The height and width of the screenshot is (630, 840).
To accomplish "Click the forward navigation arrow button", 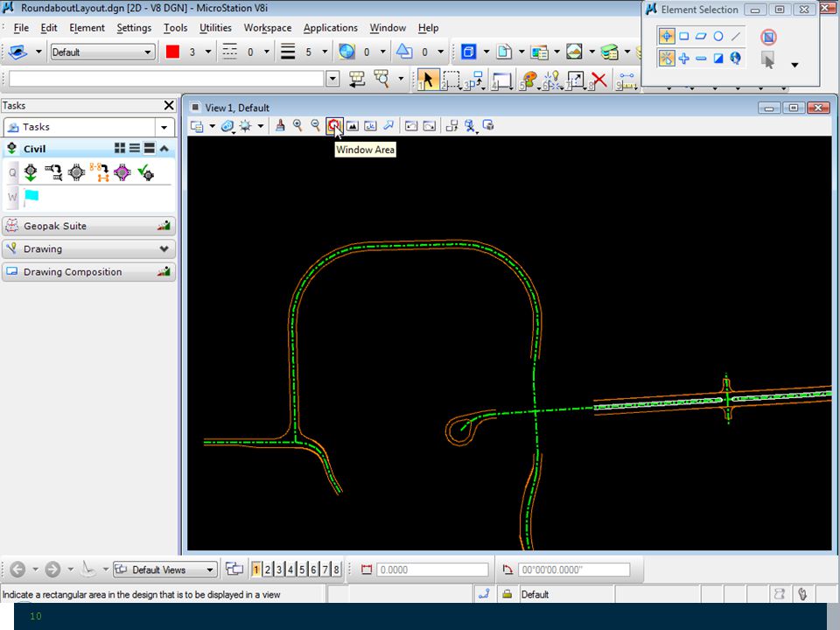I will (52, 569).
